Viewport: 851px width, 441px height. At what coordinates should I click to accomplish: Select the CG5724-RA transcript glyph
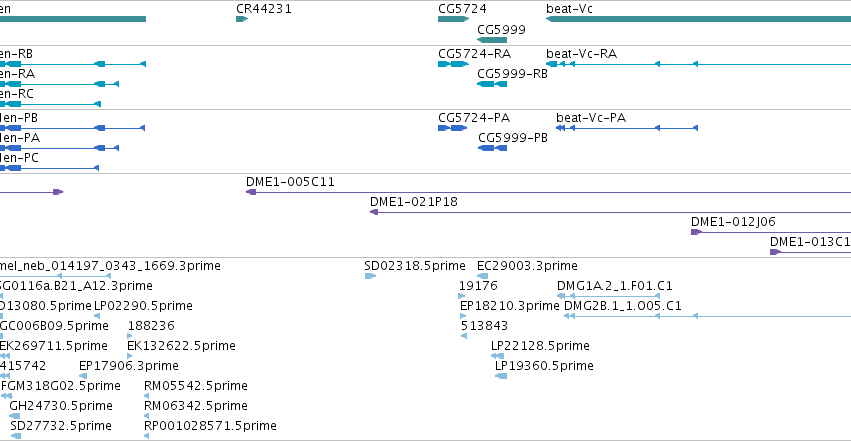[x=453, y=64]
